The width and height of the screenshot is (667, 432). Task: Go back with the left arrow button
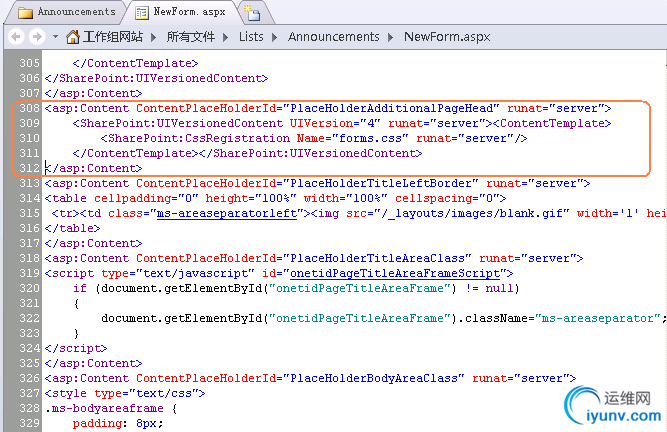point(16,37)
